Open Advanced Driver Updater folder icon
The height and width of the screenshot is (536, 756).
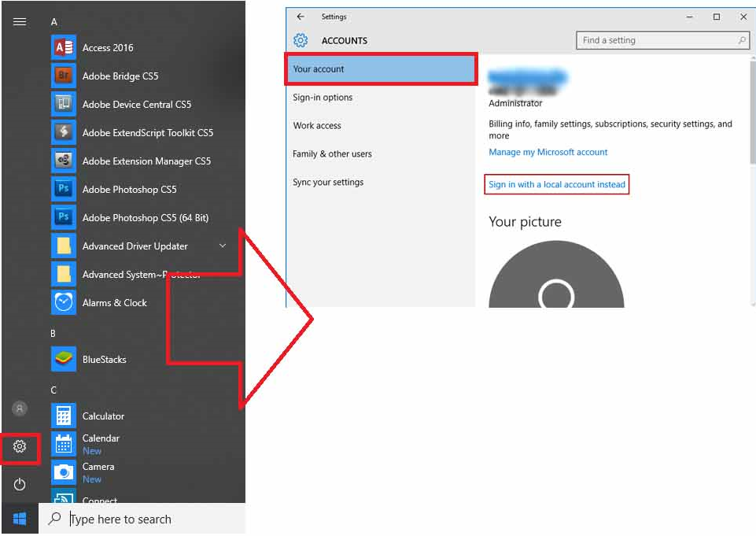click(64, 246)
